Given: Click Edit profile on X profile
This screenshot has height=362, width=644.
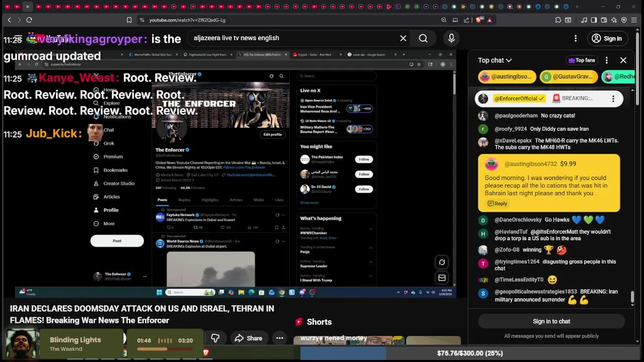Looking at the screenshot, I should (x=272, y=135).
